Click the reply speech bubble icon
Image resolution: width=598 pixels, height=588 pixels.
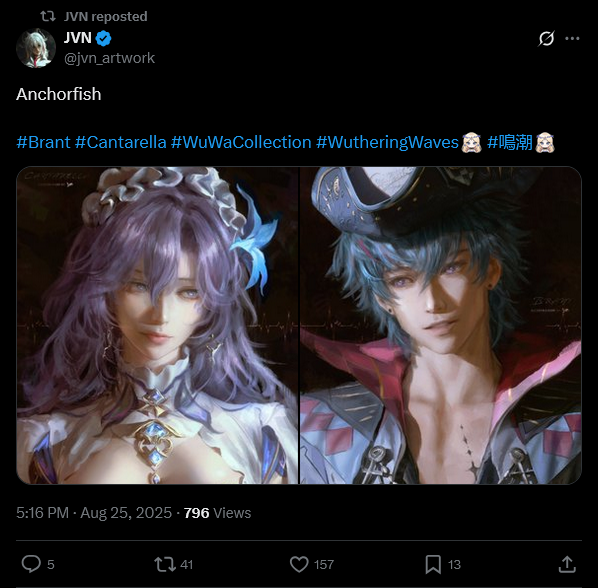[x=31, y=564]
